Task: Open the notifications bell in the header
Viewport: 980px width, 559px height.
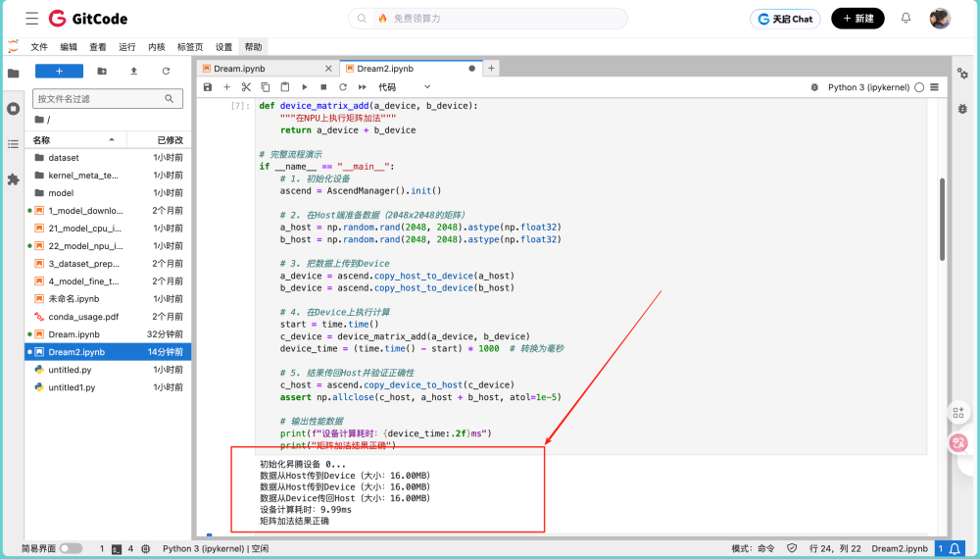Action: [906, 18]
